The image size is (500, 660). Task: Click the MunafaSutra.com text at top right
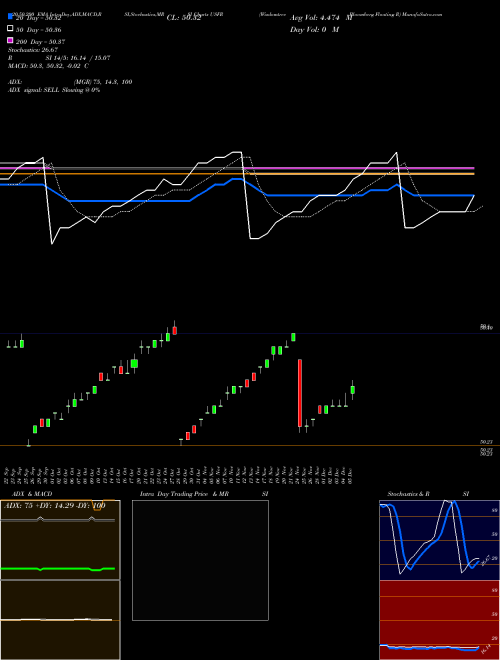(422, 14)
